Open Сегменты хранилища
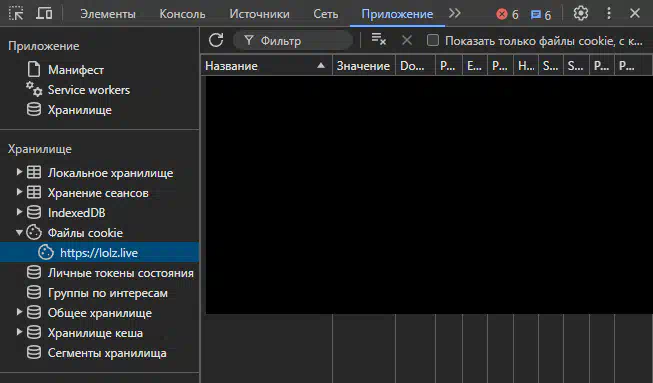The width and height of the screenshot is (653, 383). point(107,353)
